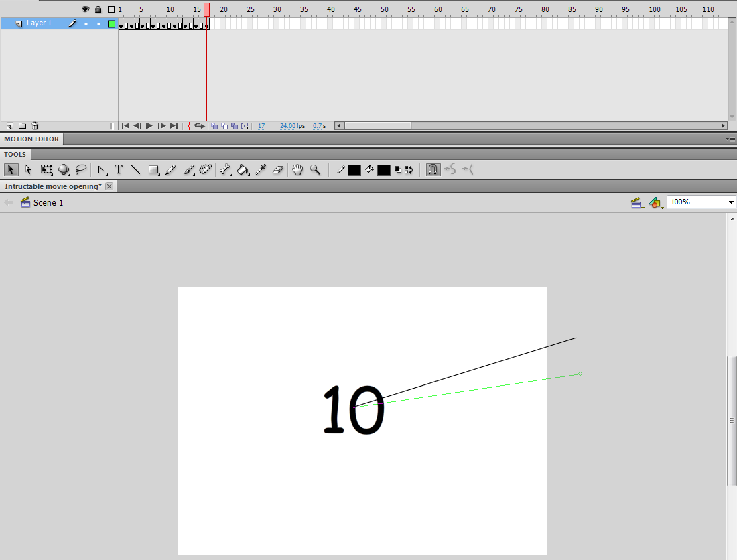Viewport: 737px width, 560px height.
Task: Click elapsed time 0.7 s value
Action: click(319, 126)
